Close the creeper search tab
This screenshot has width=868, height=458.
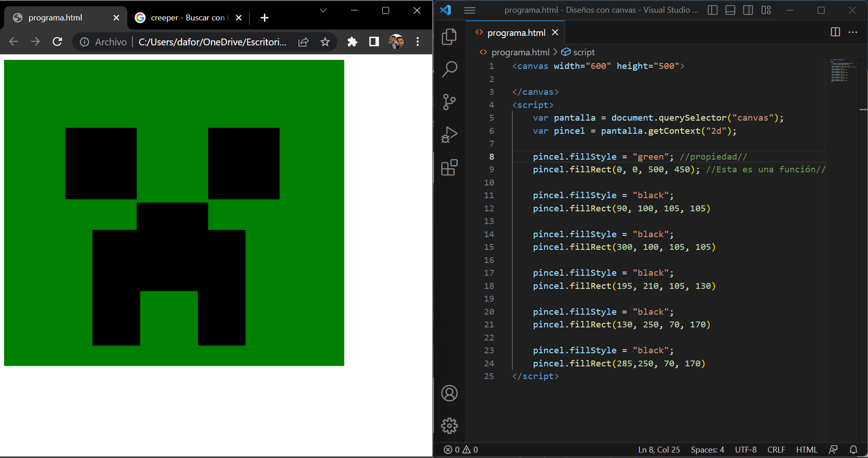239,18
